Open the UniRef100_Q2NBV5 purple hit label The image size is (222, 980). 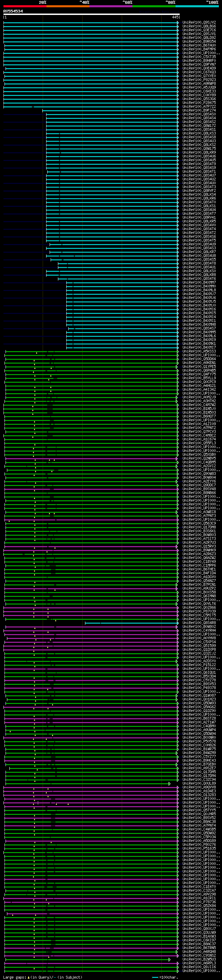[x=199, y=459]
